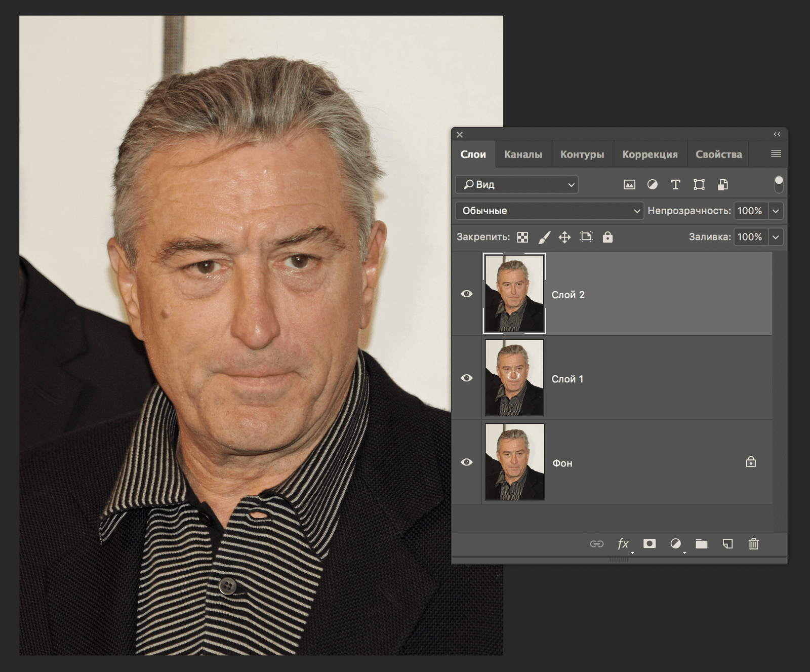Lock image pixels brush icon
Screen dimensions: 810x672
[x=544, y=237]
